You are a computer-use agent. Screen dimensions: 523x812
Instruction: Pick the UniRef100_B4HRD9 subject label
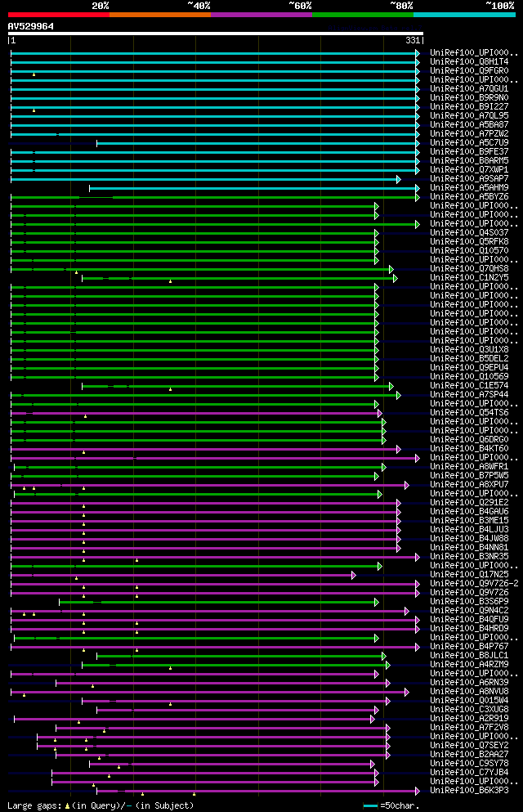469,628
